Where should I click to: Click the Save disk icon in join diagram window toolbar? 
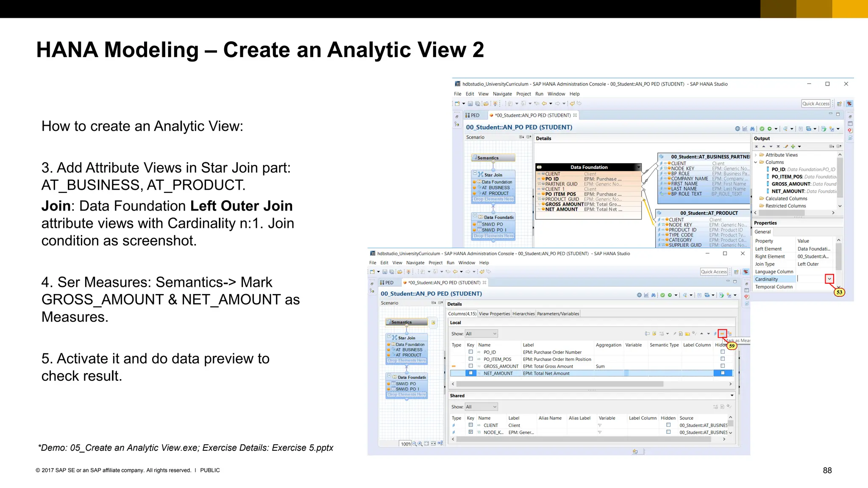470,104
